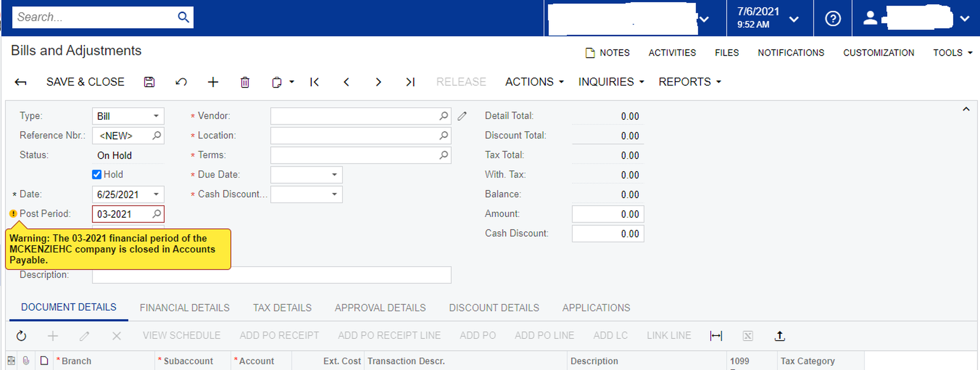Switch to the FINANCIAL DETAILS tab
This screenshot has width=980, height=370.
184,308
